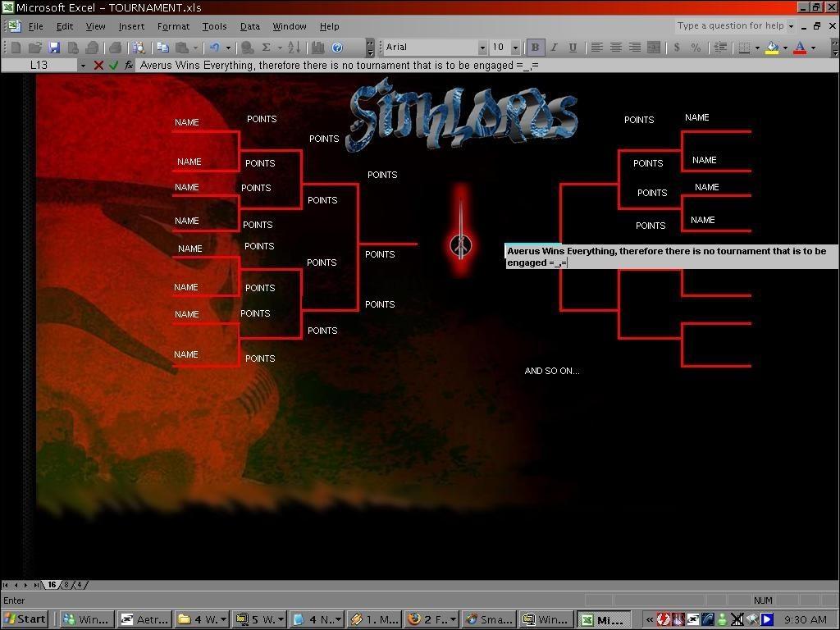Toggle Italic formatting

(554, 48)
